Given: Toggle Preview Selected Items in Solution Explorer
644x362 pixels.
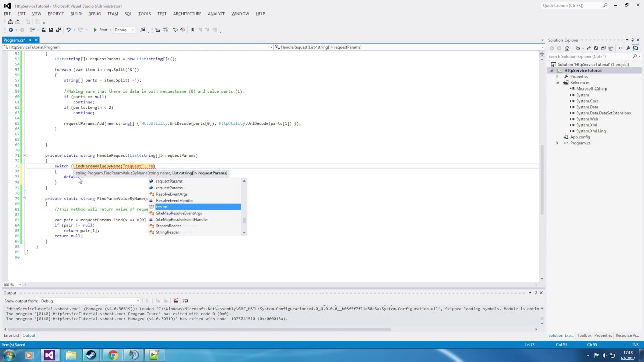Looking at the screenshot, I should coord(635,48).
